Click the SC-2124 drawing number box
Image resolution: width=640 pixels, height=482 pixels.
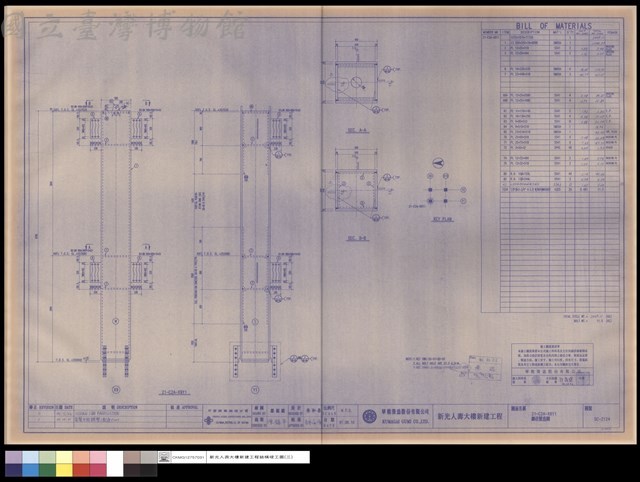pos(601,416)
